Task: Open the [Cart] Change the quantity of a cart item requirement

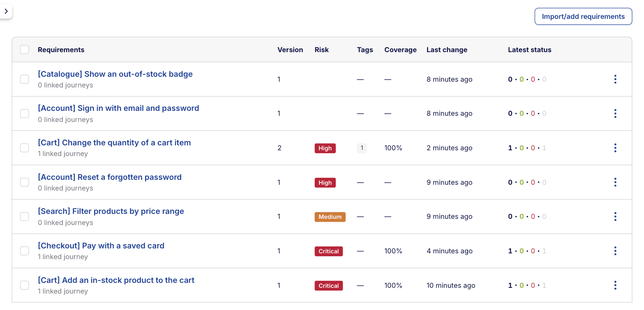Action: (114, 143)
